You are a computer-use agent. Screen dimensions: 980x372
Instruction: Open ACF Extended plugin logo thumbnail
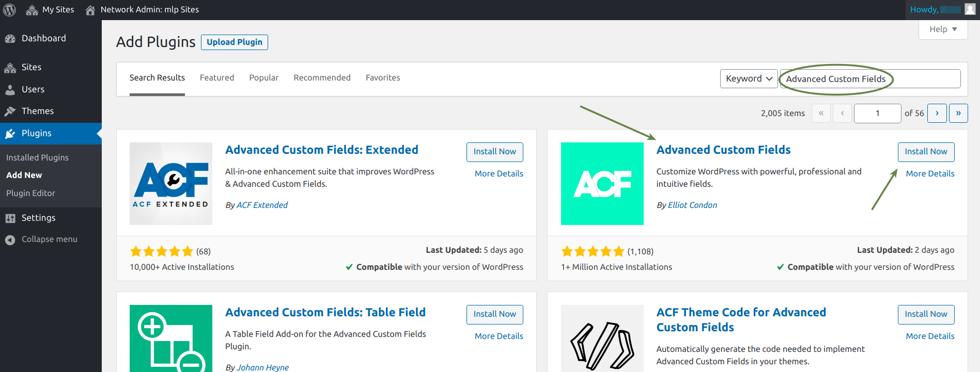point(171,184)
